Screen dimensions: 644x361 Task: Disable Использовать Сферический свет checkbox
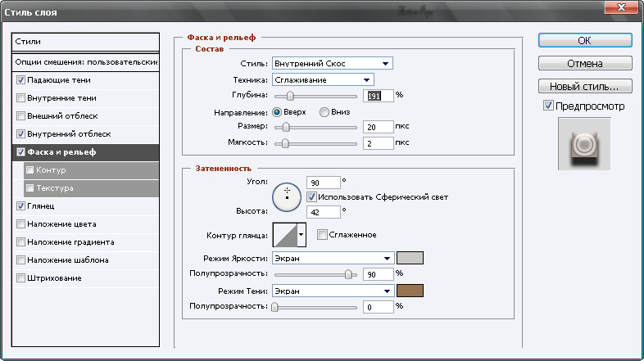(311, 196)
